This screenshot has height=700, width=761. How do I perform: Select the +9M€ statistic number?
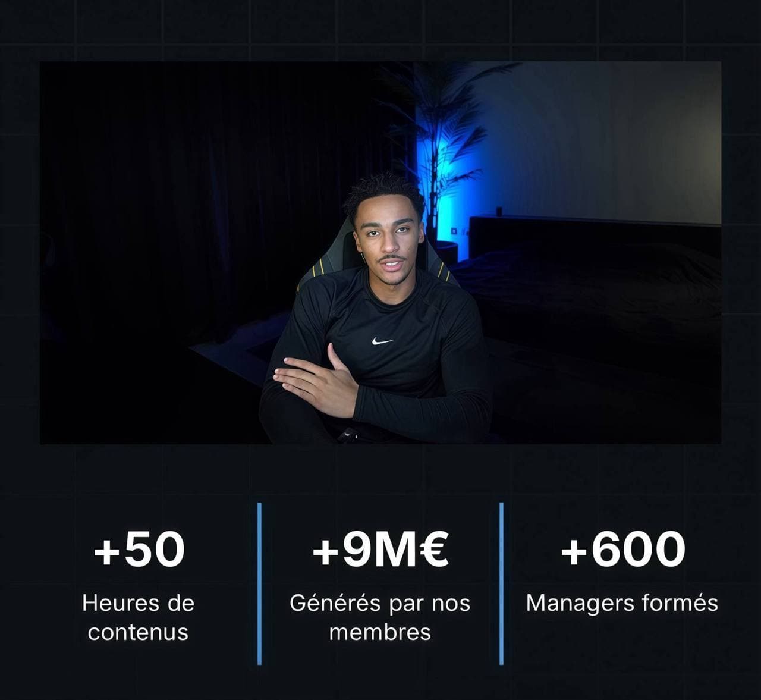point(380,549)
